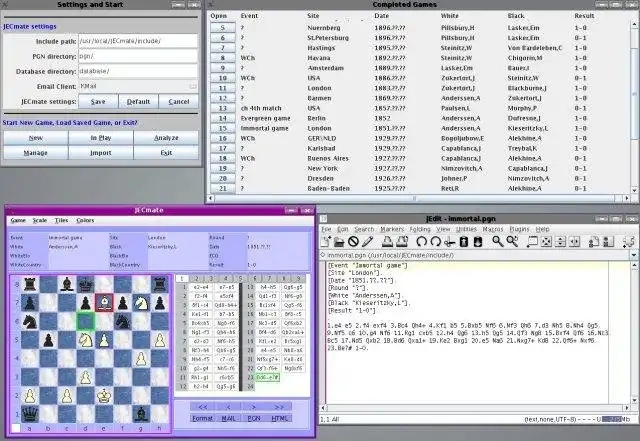Open game 15 Immortal game row button
640x441 pixels.
pos(223,128)
